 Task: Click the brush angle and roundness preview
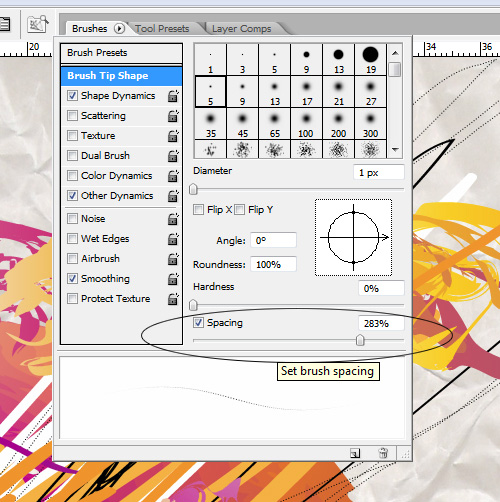click(353, 237)
